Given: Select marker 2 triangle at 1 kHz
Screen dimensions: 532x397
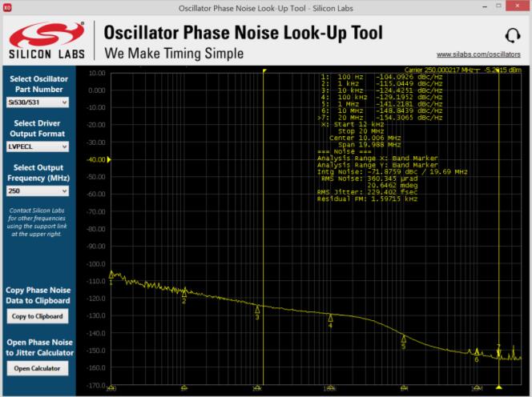Looking at the screenshot, I should (184, 293).
